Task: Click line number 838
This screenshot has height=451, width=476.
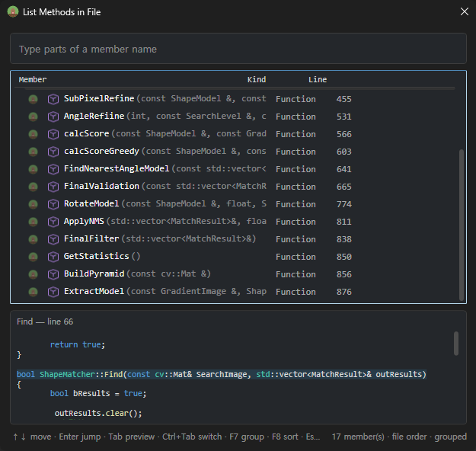Action: 343,239
